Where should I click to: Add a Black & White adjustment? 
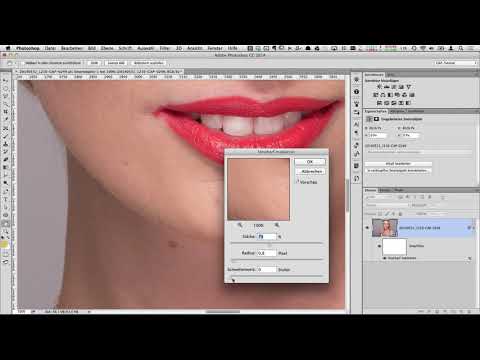[390, 95]
